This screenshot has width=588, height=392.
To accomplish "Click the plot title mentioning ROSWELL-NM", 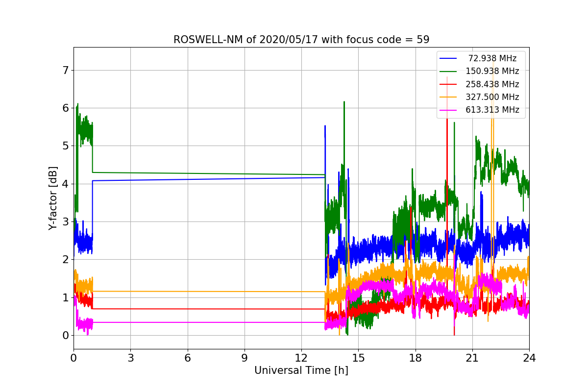I will [x=301, y=40].
